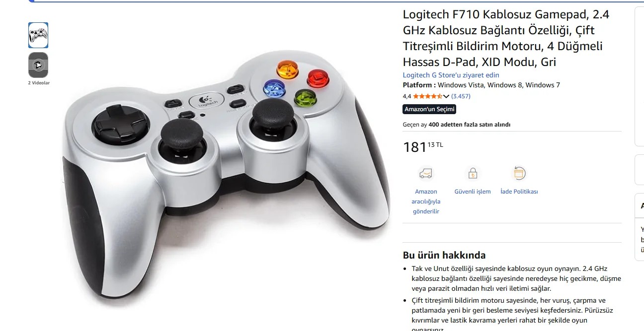Screen dimensions: 644x331
Task: Click the 181 TL price
Action: point(423,147)
